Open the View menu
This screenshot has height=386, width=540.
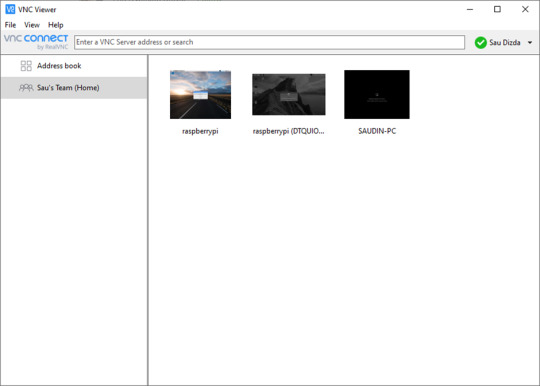(32, 25)
